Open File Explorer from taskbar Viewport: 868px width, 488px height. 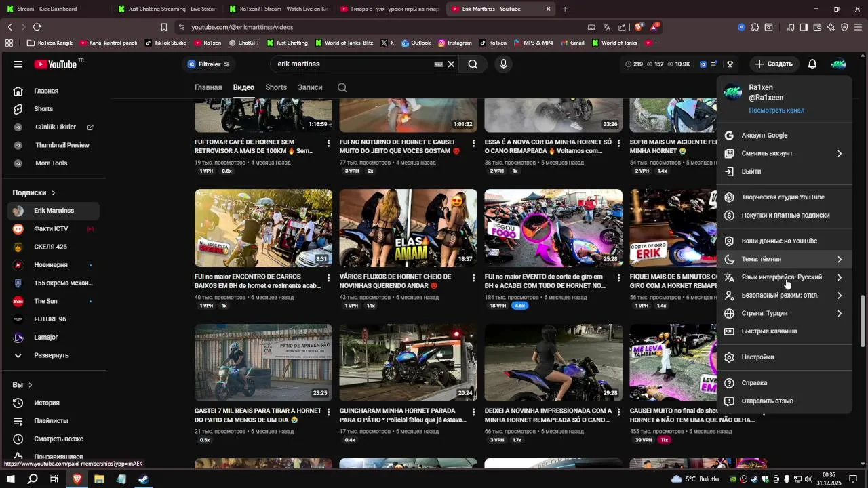[99, 479]
